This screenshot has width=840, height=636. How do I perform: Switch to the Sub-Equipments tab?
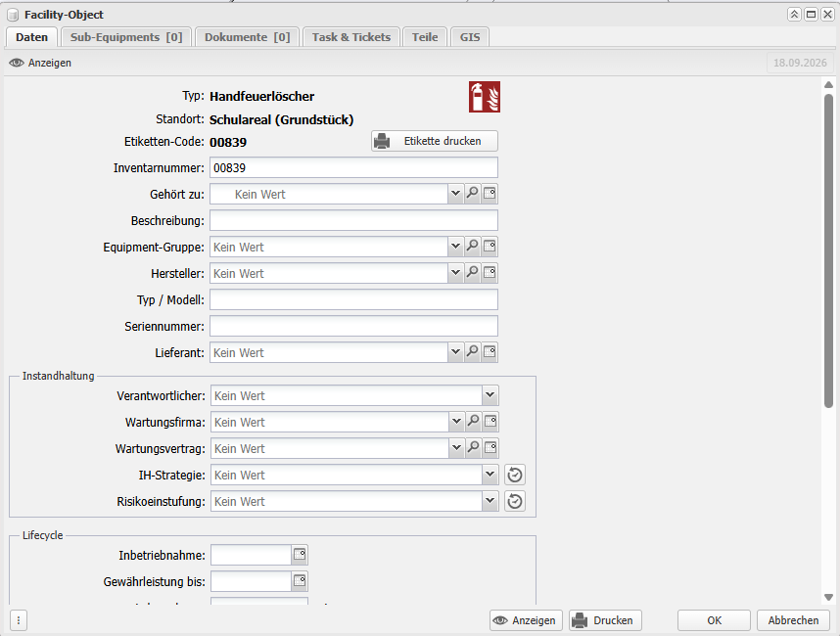click(x=126, y=37)
